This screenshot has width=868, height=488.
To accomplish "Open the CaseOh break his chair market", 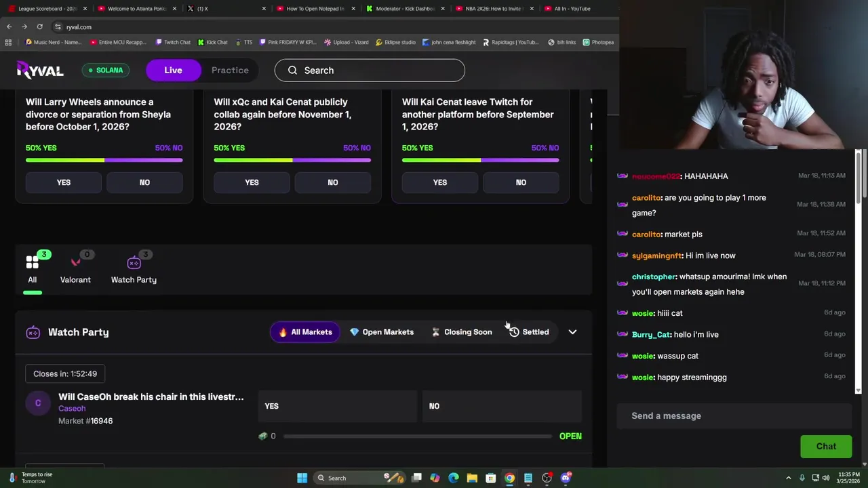I will pos(151,396).
